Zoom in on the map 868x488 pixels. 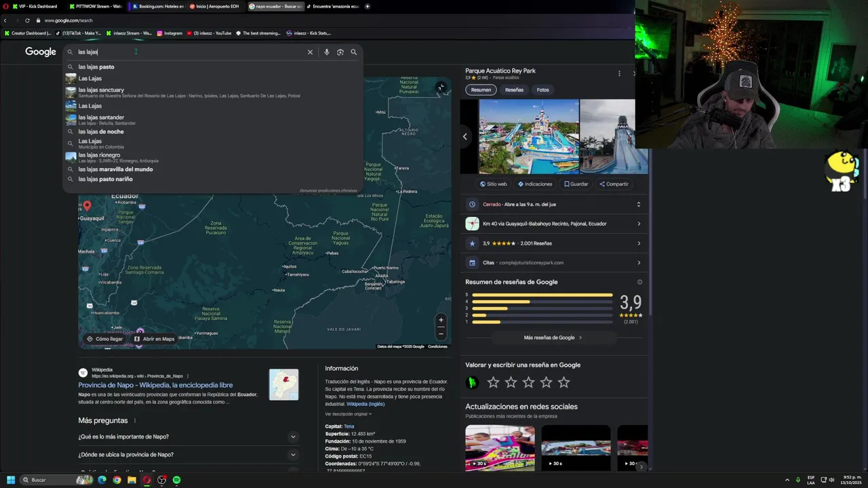point(441,320)
